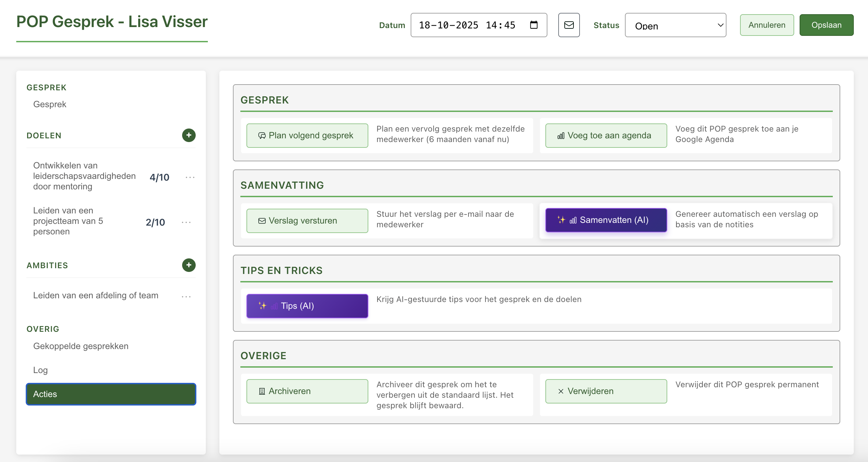This screenshot has height=462, width=868.
Task: Click the sparkle Samenvatten (AI) button
Action: [606, 220]
